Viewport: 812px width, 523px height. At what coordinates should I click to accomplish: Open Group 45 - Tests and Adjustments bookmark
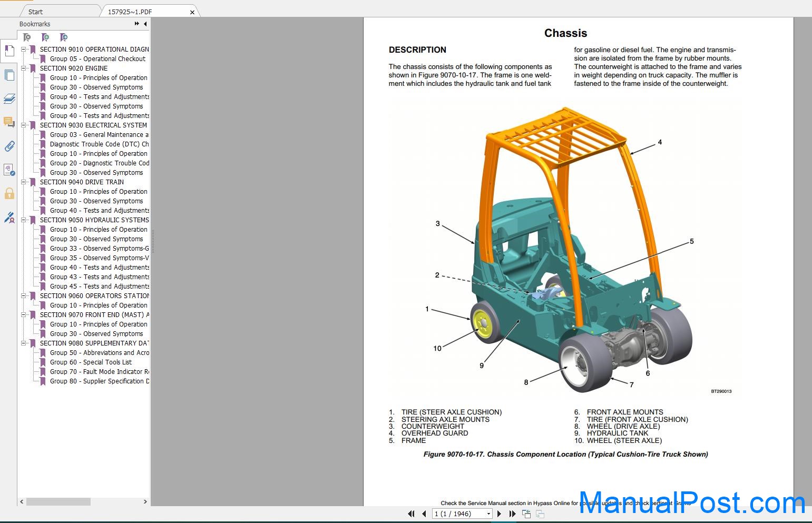99,286
